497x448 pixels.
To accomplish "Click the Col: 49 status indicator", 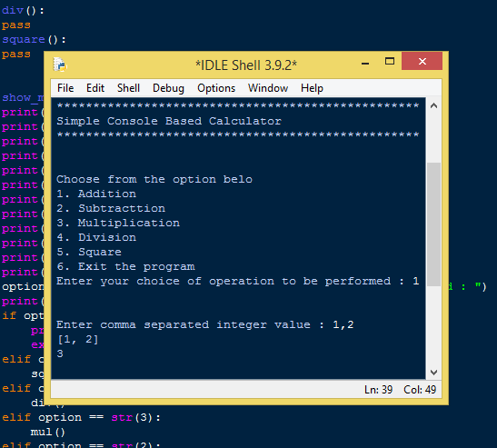I will tap(420, 389).
